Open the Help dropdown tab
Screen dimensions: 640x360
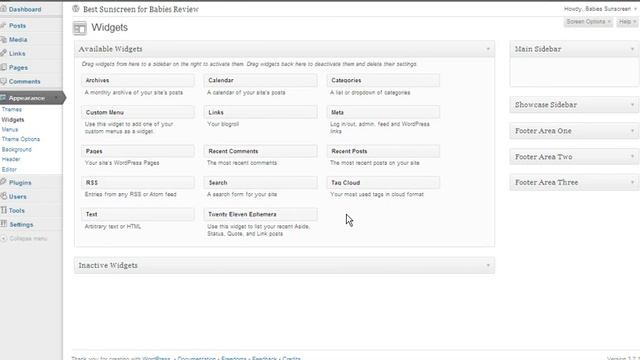[x=627, y=22]
